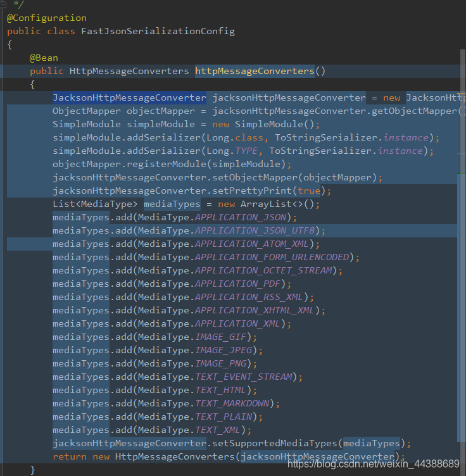Click Long.class in addSerializer line
Image resolution: width=466 pixels, height=476 pixels.
tap(235, 137)
